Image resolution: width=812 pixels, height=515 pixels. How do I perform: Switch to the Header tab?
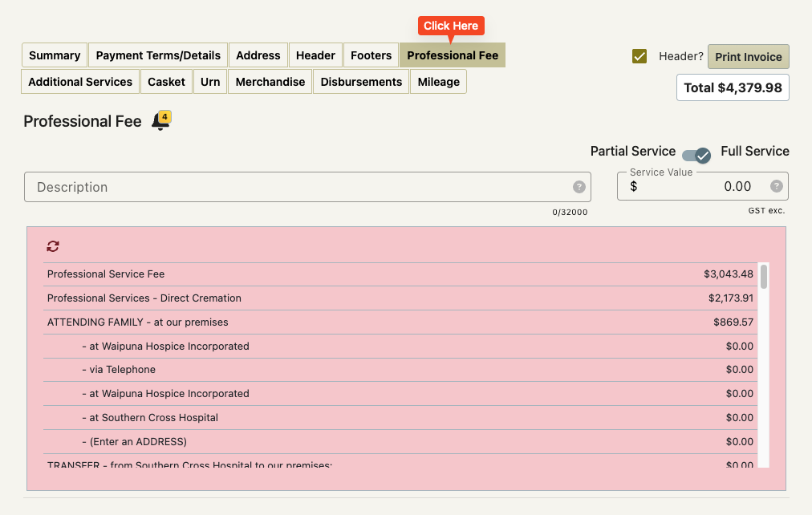(x=315, y=55)
